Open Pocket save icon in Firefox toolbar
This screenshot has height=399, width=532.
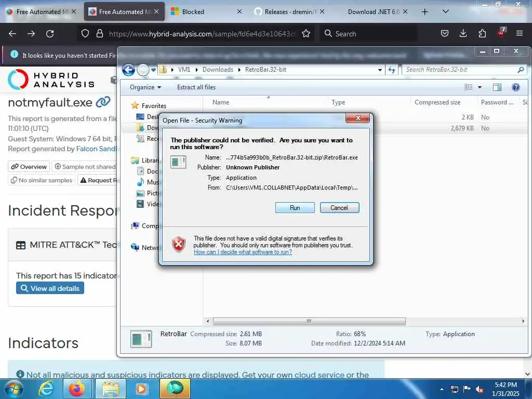(x=445, y=34)
